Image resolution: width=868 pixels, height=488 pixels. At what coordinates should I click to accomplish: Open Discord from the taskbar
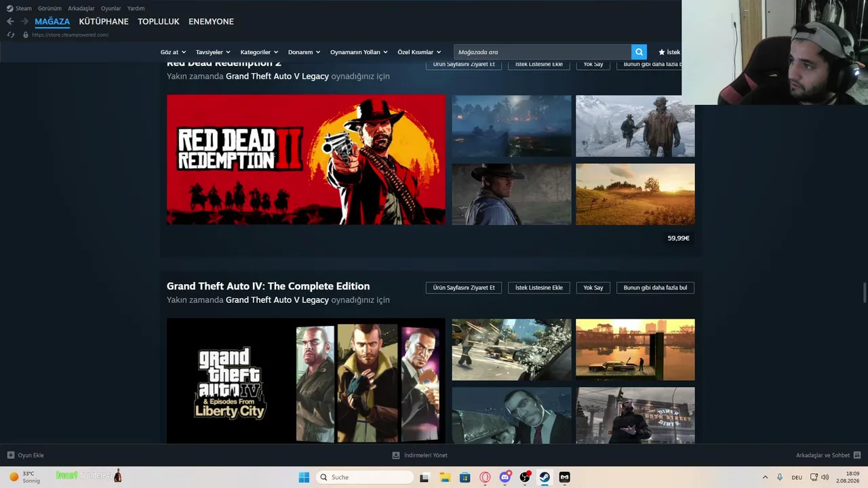pos(505,477)
